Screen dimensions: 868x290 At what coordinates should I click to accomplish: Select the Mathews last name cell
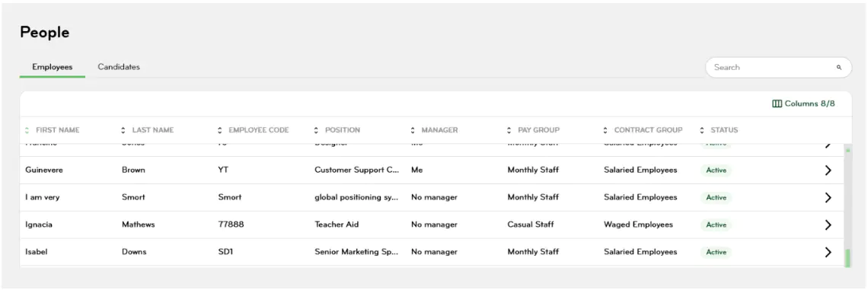(139, 224)
